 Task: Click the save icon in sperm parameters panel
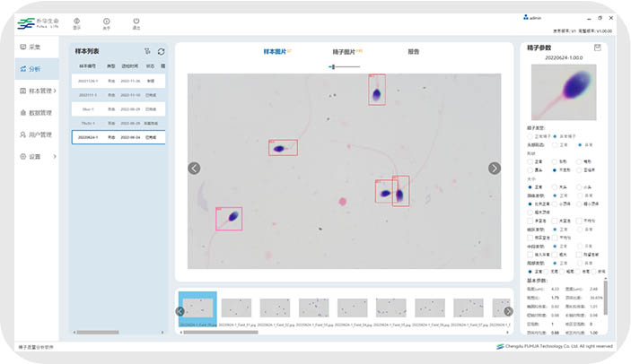(x=596, y=48)
